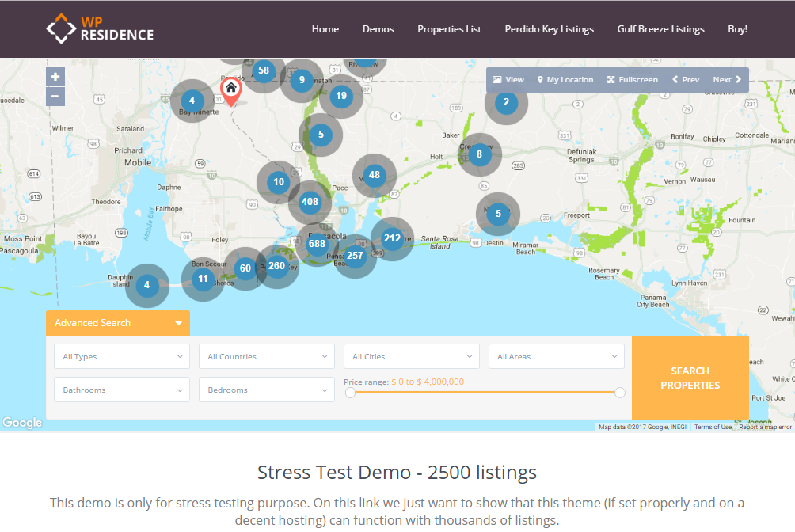Click the red house map pin

[230, 90]
